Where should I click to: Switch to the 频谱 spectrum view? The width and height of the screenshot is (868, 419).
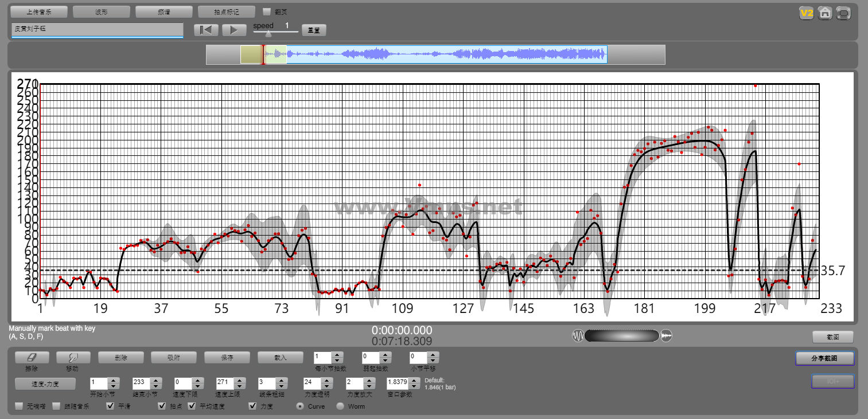click(164, 11)
